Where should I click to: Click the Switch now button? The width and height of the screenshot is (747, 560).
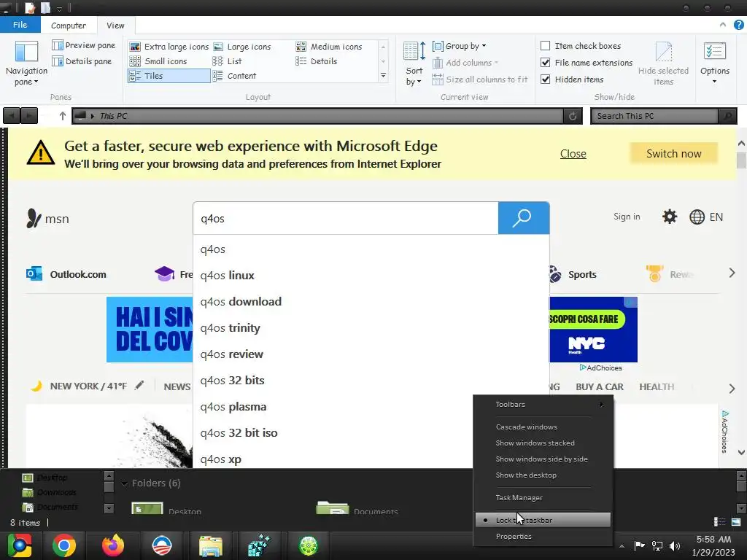tap(673, 153)
